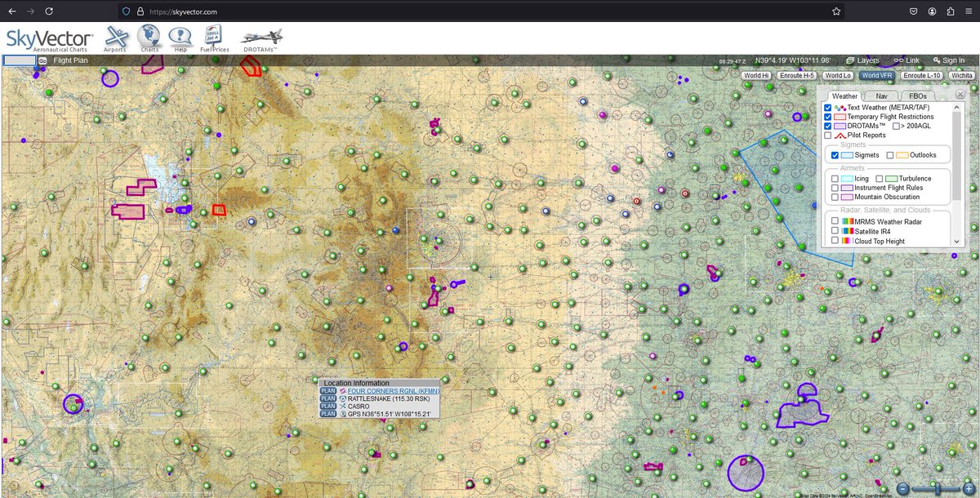Screen dimensions: 980x498
Task: Save to Pocket icon in toolbar
Action: pos(913,11)
